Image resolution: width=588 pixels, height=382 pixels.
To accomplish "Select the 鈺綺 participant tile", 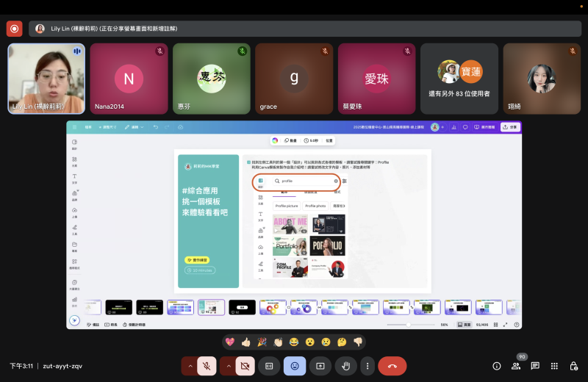I will [x=542, y=79].
